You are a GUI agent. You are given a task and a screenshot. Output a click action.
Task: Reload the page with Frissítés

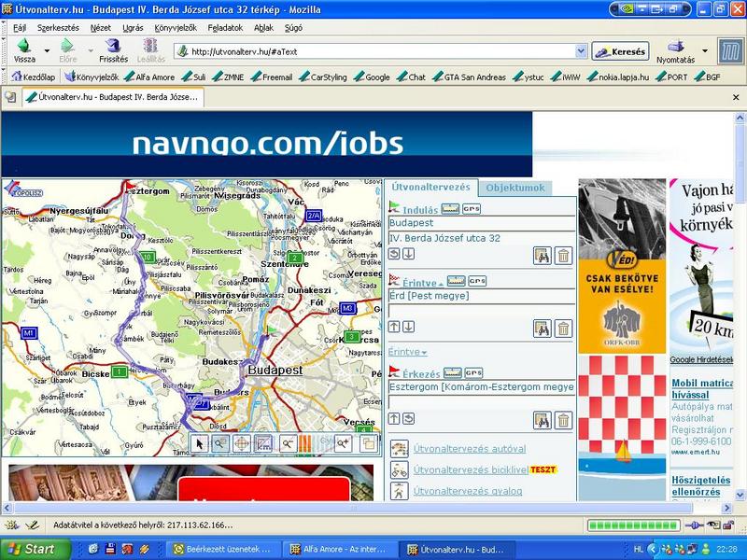point(113,50)
